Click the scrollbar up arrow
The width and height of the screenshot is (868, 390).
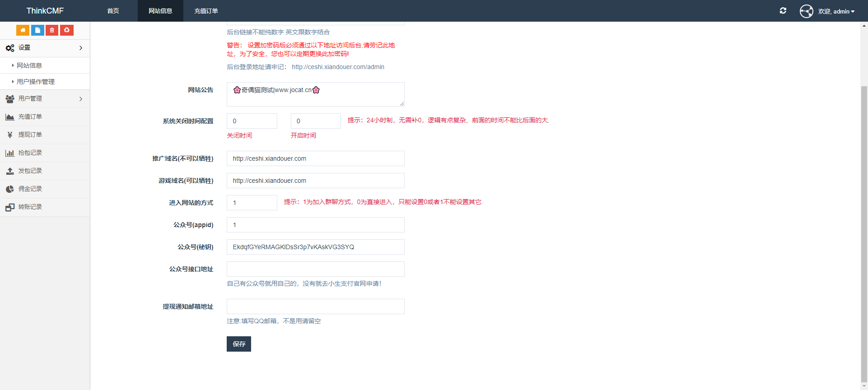864,25
